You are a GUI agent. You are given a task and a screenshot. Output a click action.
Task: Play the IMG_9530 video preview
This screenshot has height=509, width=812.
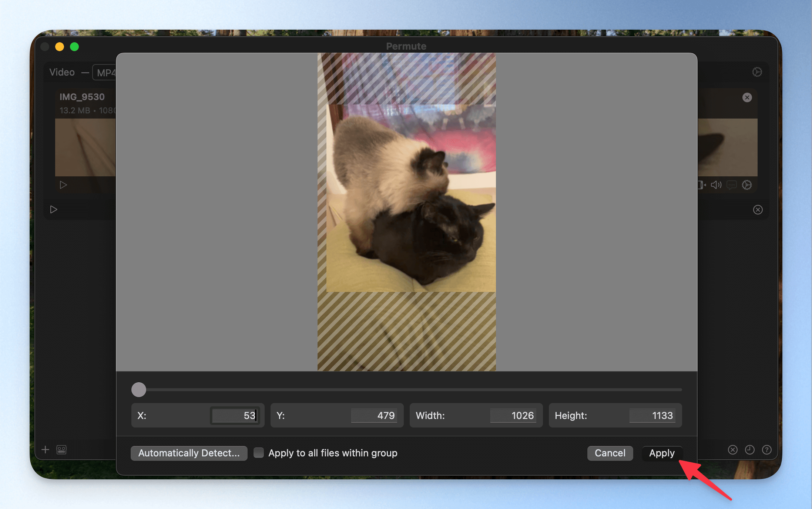[x=63, y=185]
